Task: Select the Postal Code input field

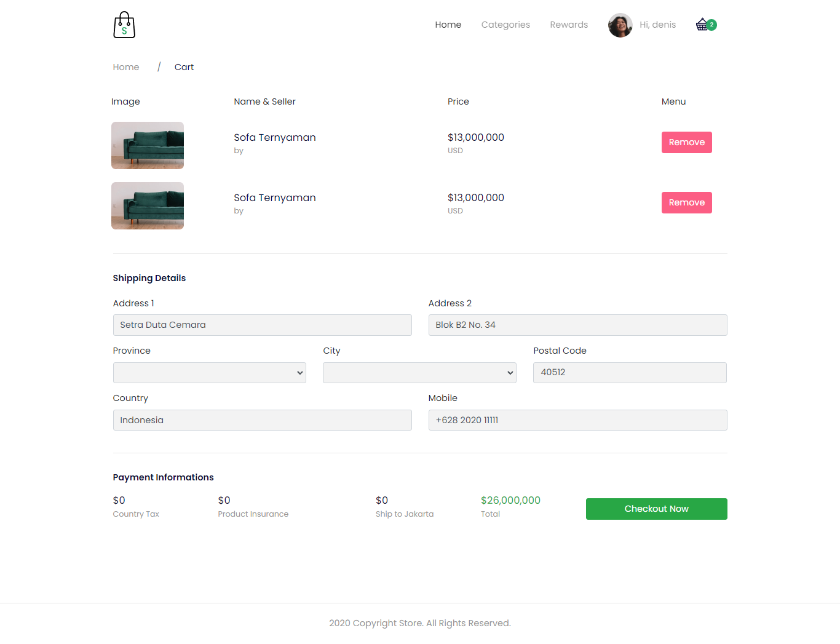Action: click(x=629, y=372)
